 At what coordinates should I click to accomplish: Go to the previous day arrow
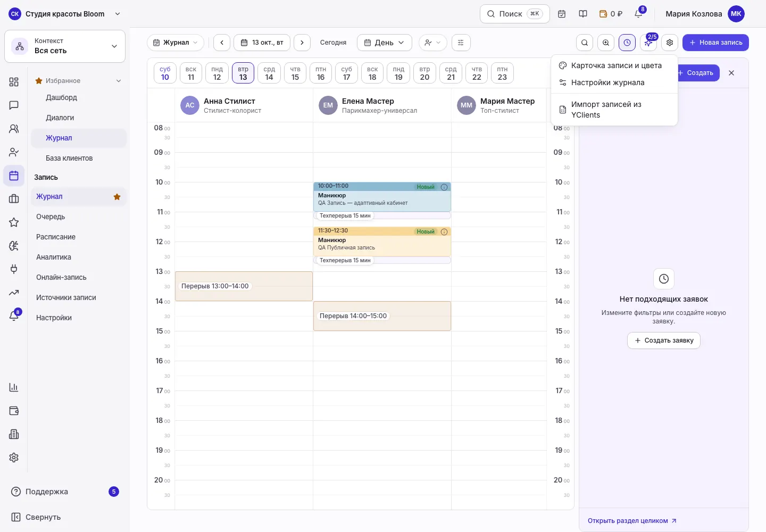tap(222, 43)
